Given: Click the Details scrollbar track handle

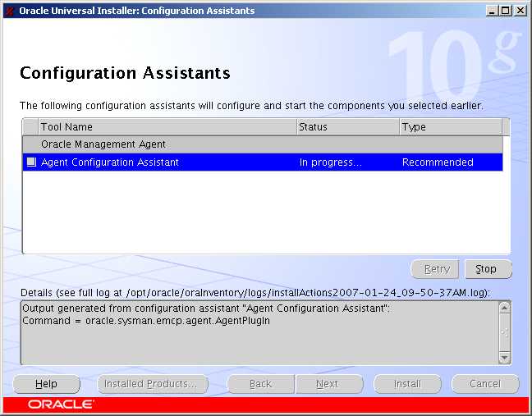Looking at the screenshot, I should coord(504,332).
